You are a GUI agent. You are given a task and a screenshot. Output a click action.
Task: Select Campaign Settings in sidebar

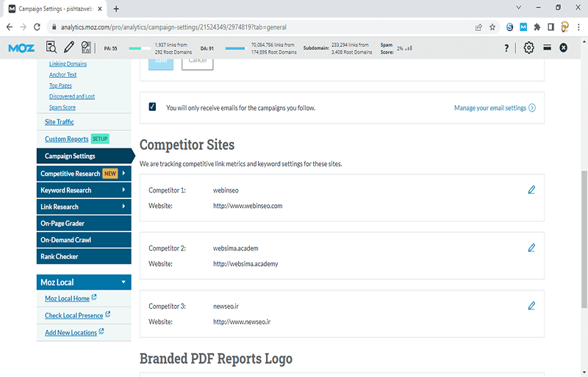pos(84,156)
